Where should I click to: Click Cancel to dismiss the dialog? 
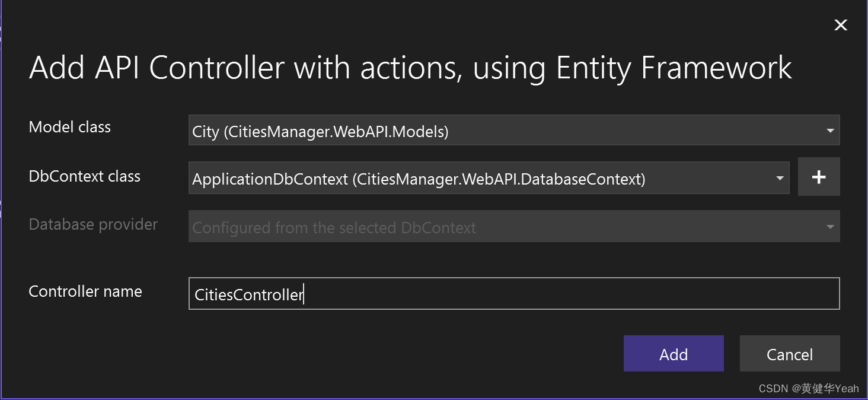(x=790, y=354)
